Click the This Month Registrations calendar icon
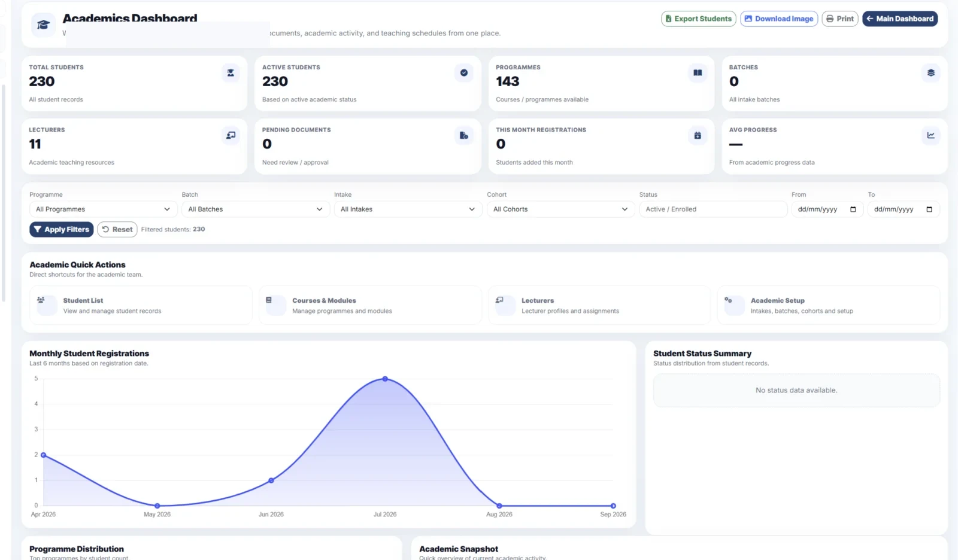This screenshot has height=560, width=958. click(698, 136)
